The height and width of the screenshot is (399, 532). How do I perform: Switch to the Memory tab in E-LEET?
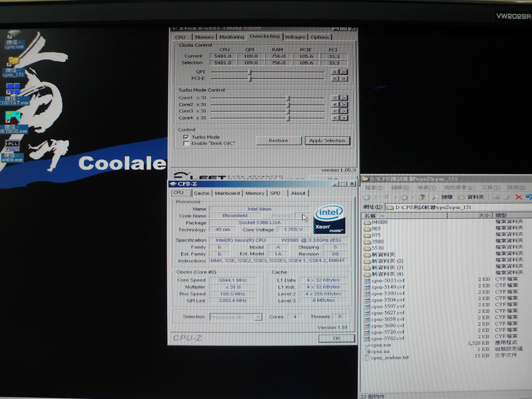tap(204, 37)
